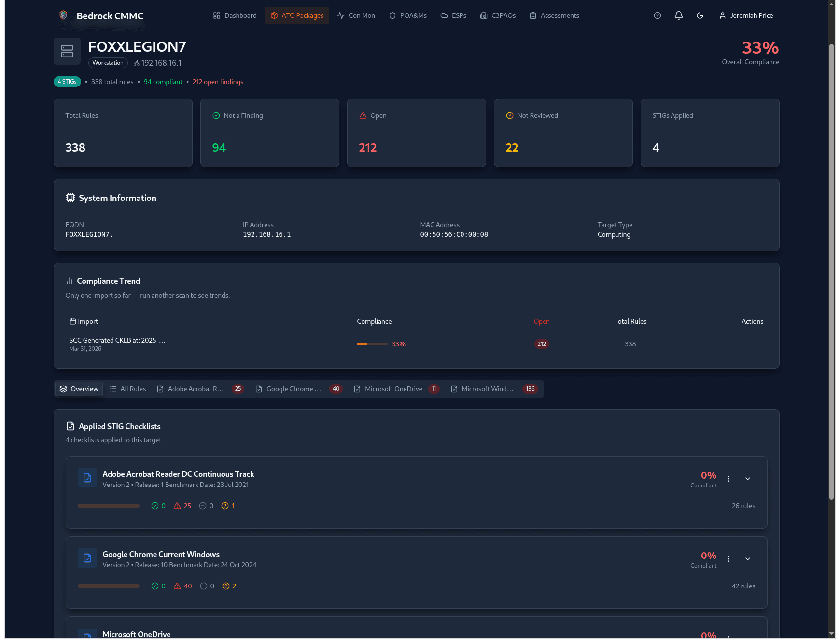Viewport: 840px width, 643px height.
Task: Click the Compliance Trend chart icon
Action: click(x=69, y=281)
